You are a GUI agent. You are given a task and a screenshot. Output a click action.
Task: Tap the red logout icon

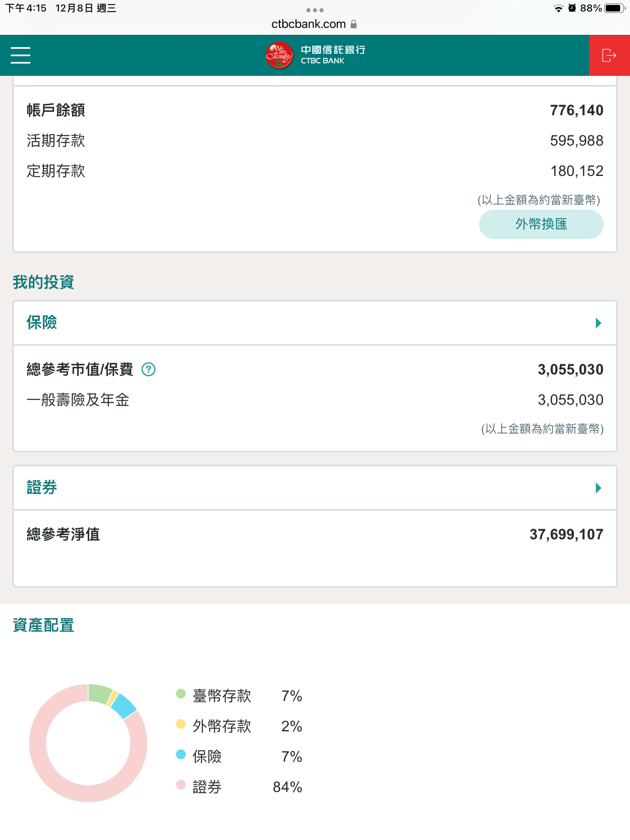(609, 55)
